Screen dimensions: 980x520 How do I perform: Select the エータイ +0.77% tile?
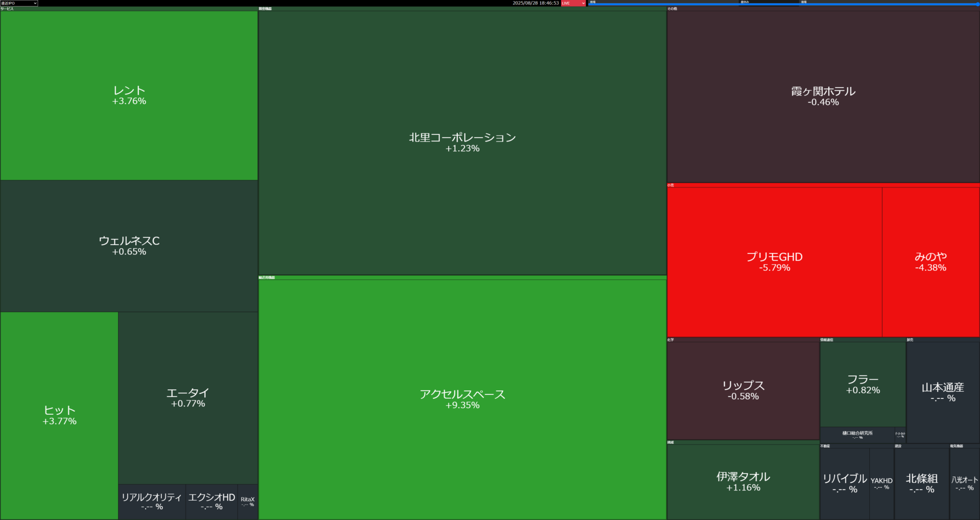point(188,398)
